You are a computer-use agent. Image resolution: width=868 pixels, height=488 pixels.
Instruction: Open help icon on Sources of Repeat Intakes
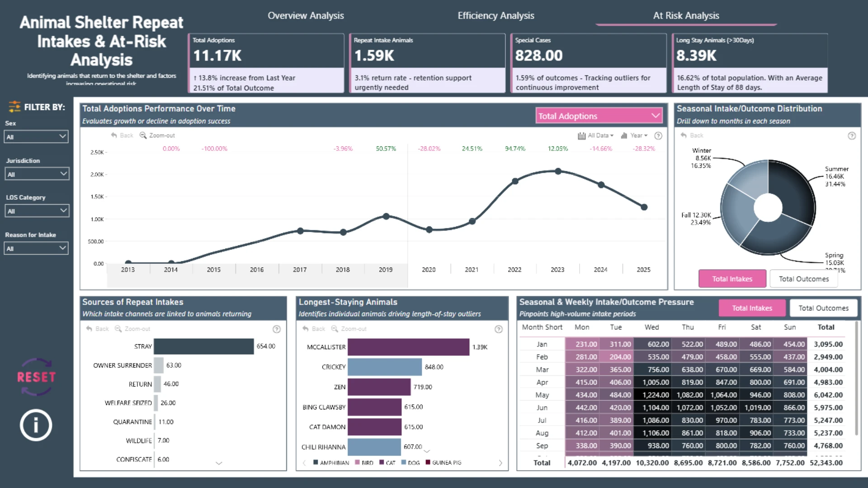277,329
